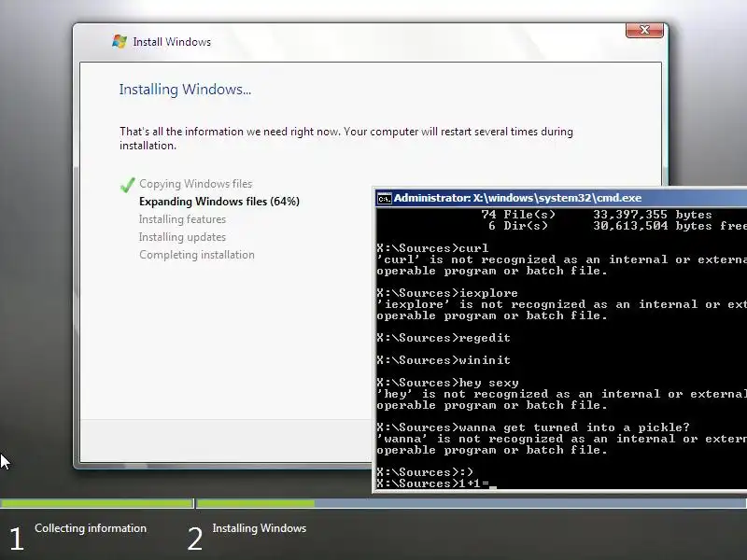
Task: Click the 'Copying Windows files' step
Action: 196,184
